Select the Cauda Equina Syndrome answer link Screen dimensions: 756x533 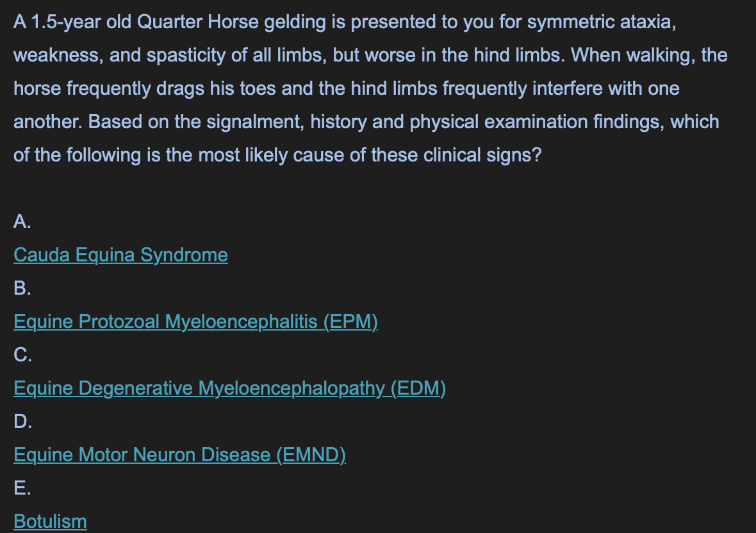pos(120,255)
